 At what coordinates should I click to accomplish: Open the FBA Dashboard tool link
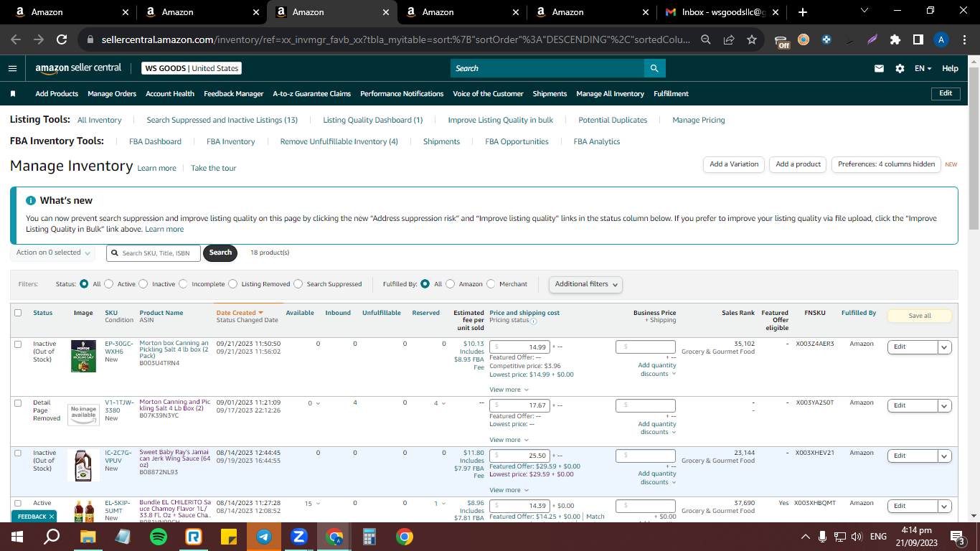tap(155, 141)
